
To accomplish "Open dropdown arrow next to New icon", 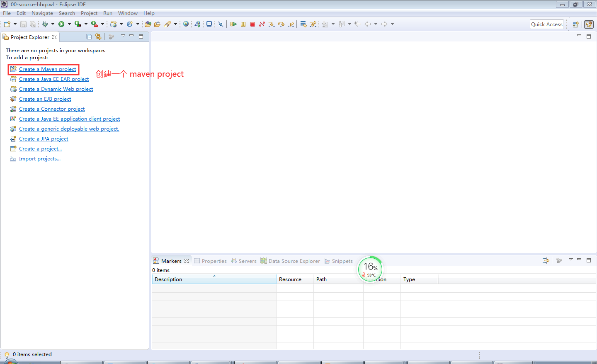I will [15, 24].
